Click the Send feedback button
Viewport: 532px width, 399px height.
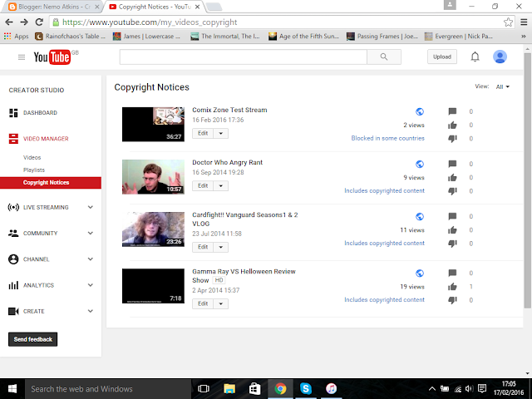pos(33,339)
